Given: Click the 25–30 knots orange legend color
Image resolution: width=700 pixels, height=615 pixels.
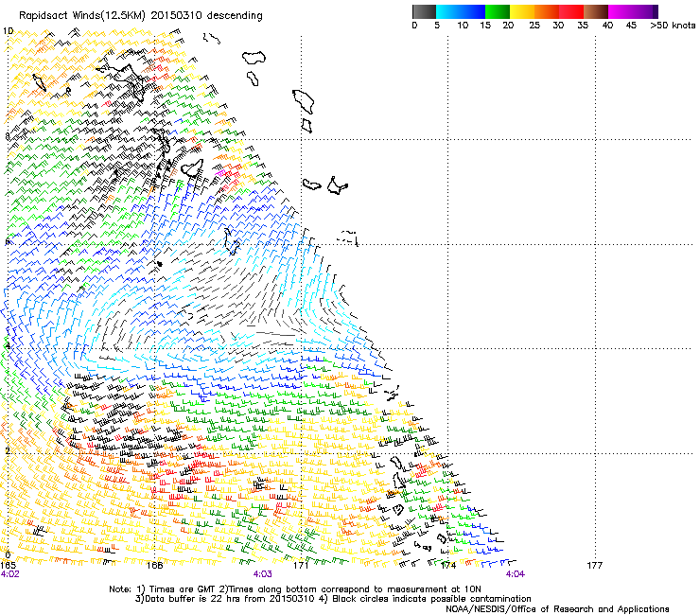Looking at the screenshot, I should 547,11.
